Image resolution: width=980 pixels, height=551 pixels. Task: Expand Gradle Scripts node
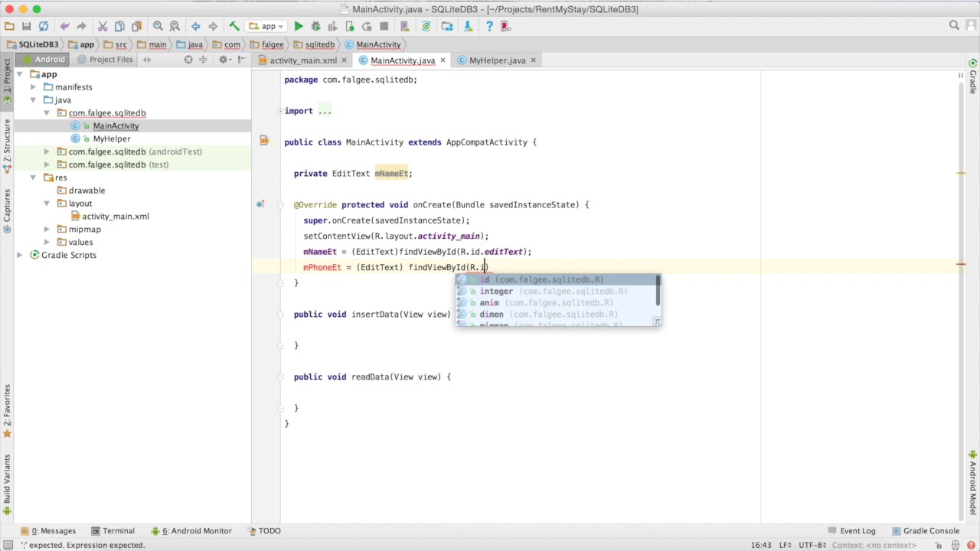pyautogui.click(x=20, y=255)
